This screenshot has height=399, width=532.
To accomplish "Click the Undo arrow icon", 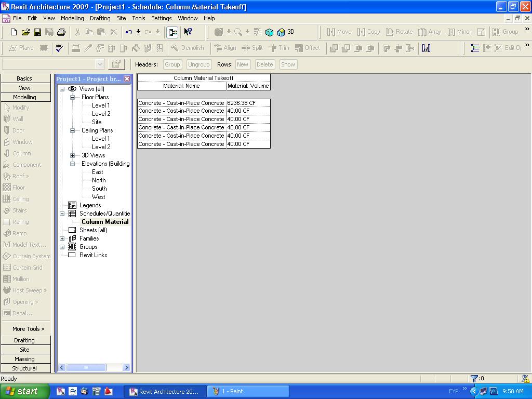I will [x=129, y=32].
